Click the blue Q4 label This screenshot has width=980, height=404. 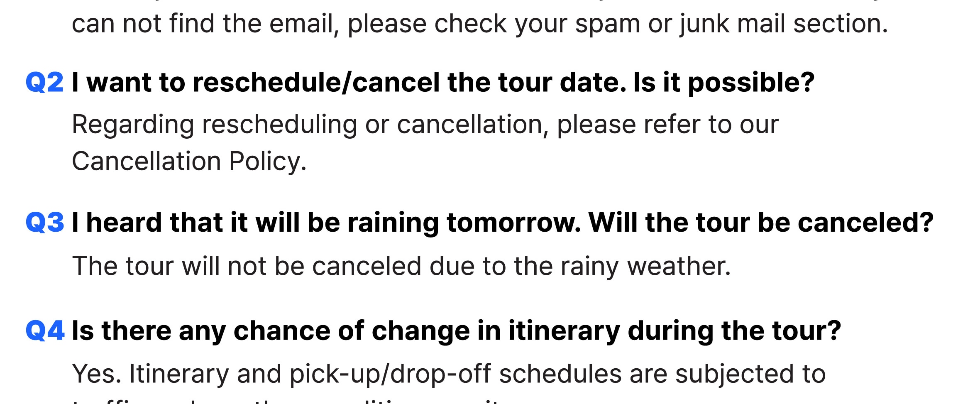(x=45, y=331)
